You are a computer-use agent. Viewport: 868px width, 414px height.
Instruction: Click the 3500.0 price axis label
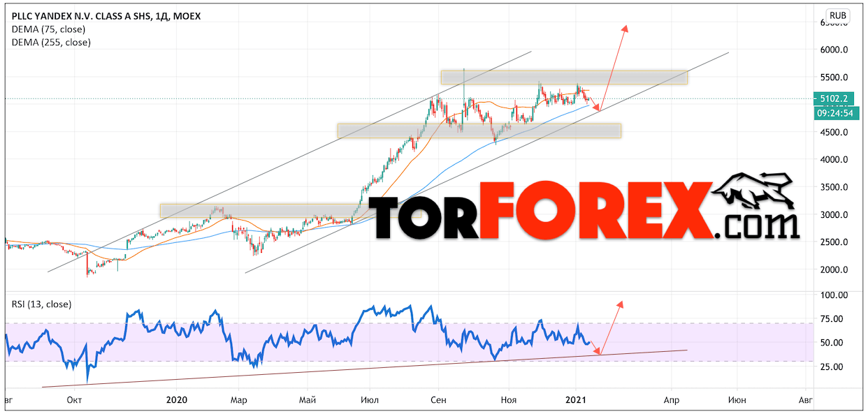pyautogui.click(x=834, y=187)
